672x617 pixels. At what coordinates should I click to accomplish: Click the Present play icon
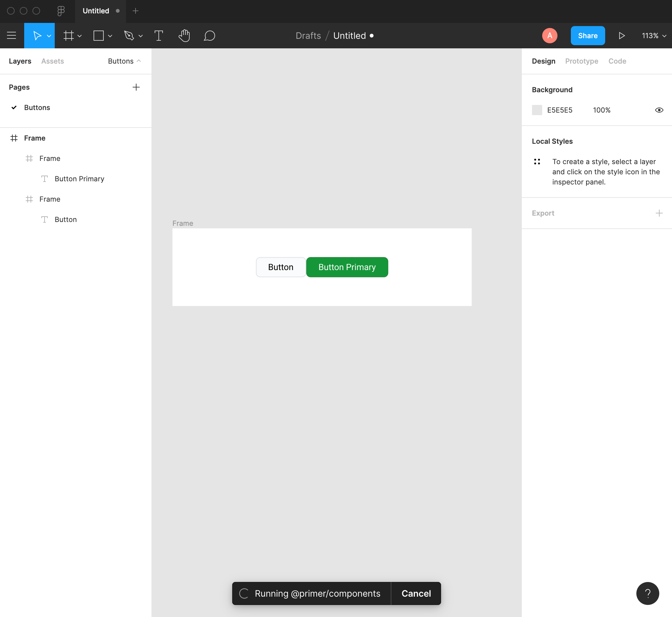[621, 35]
